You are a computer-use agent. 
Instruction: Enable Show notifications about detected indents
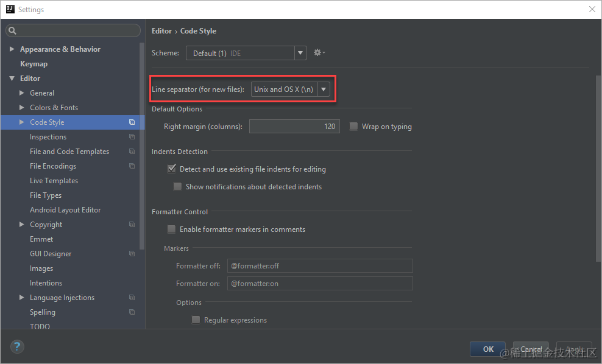tap(177, 186)
